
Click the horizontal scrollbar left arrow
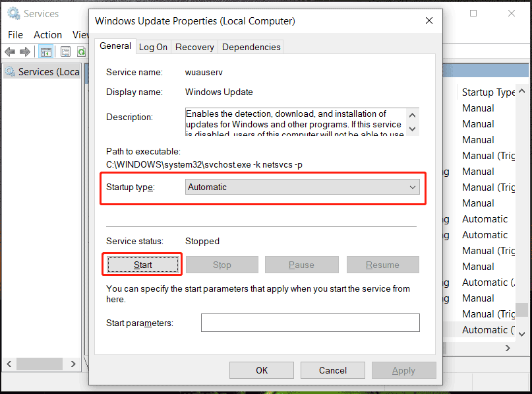click(9, 364)
